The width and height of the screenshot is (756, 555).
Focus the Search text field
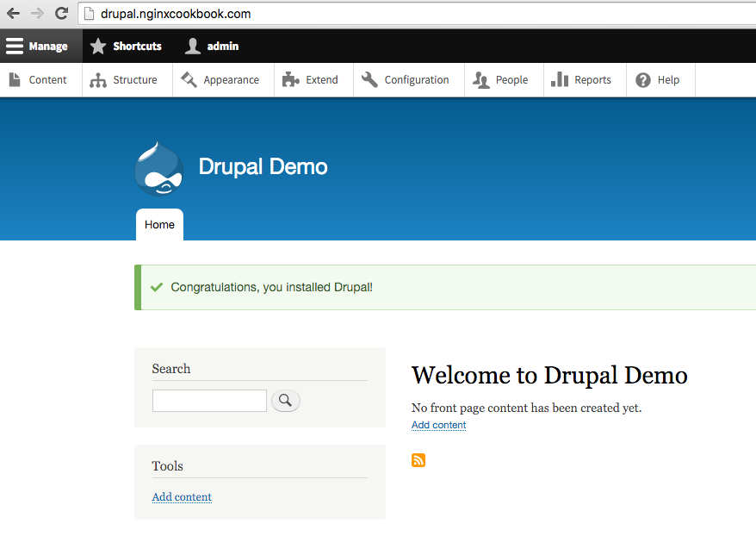[x=209, y=401]
